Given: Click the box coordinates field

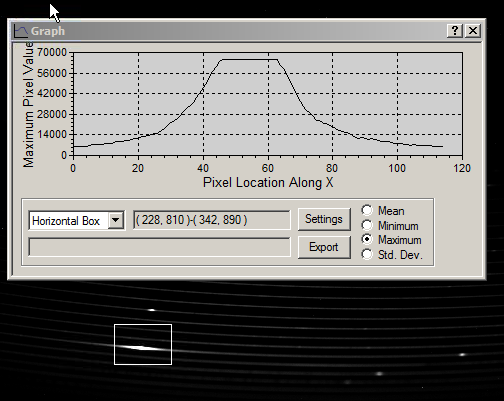Looking at the screenshot, I should [211, 220].
